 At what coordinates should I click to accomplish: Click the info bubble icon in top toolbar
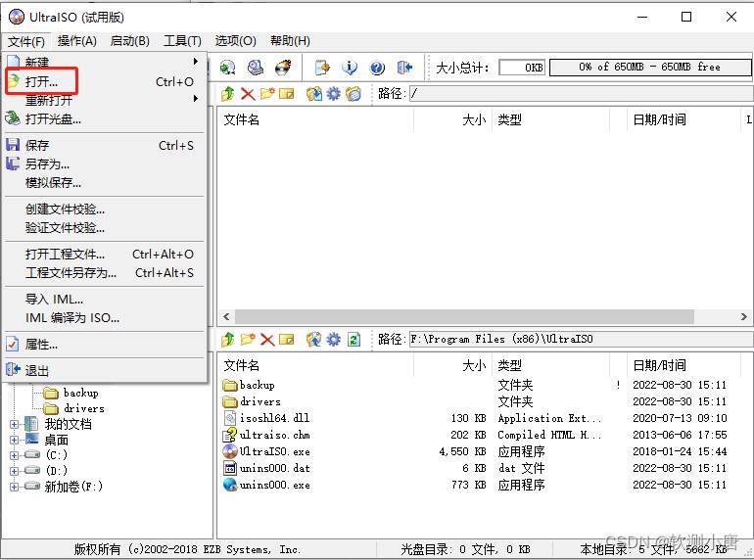click(350, 68)
